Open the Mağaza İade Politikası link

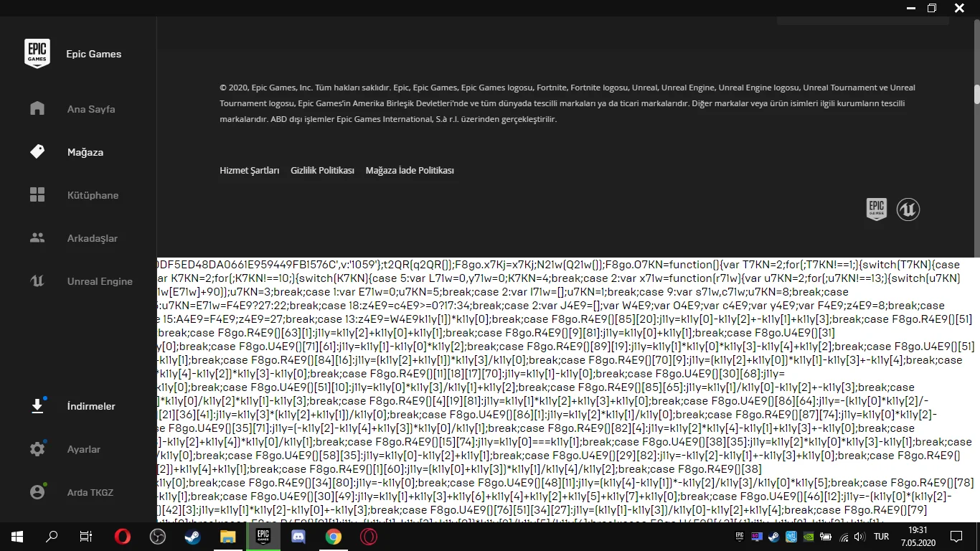point(410,171)
